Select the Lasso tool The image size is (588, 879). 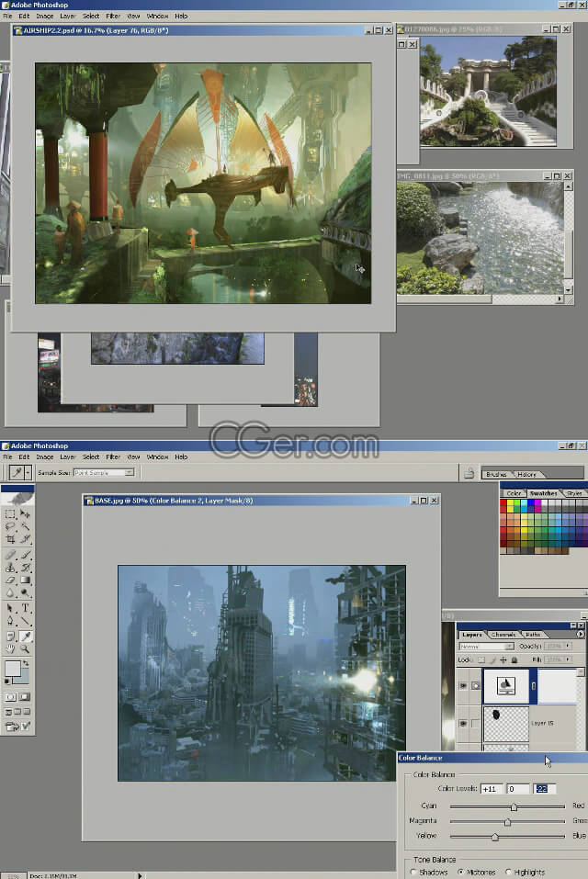tap(10, 526)
